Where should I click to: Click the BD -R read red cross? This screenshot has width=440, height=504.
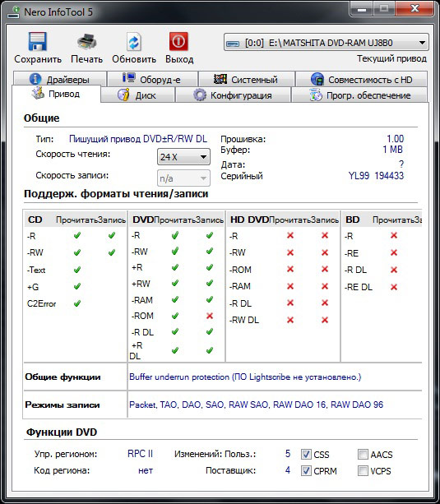pos(394,235)
